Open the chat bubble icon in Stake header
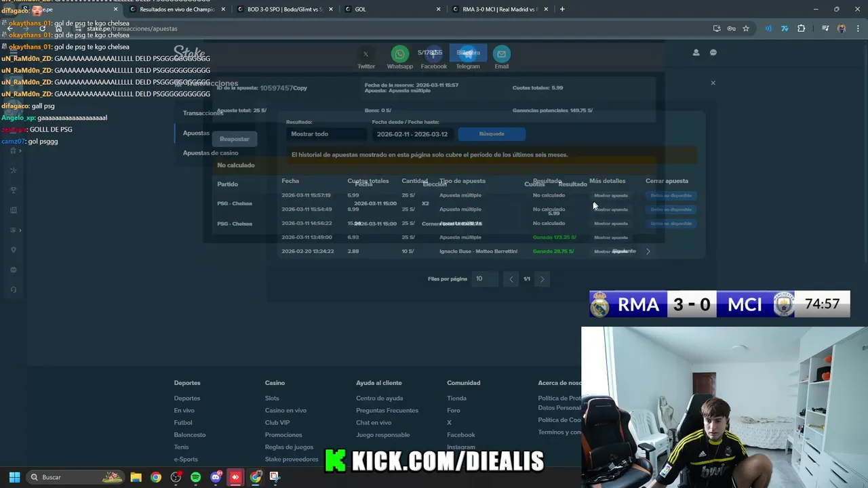The width and height of the screenshot is (868, 488). [713, 52]
